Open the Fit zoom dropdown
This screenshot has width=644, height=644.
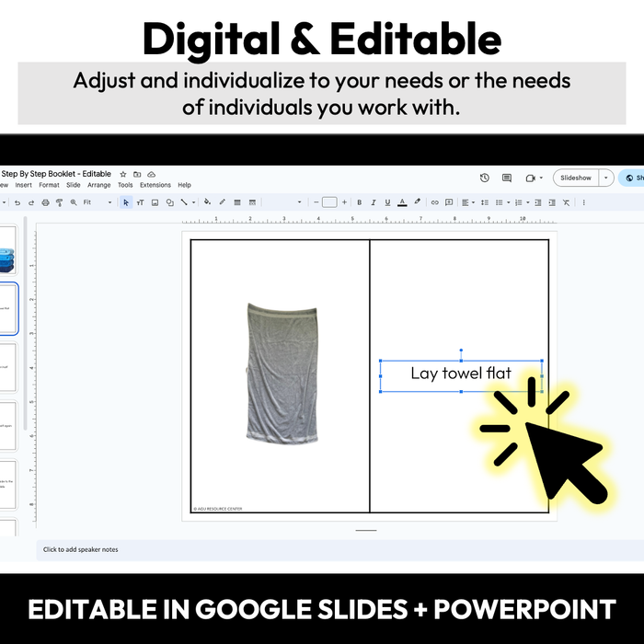click(96, 202)
